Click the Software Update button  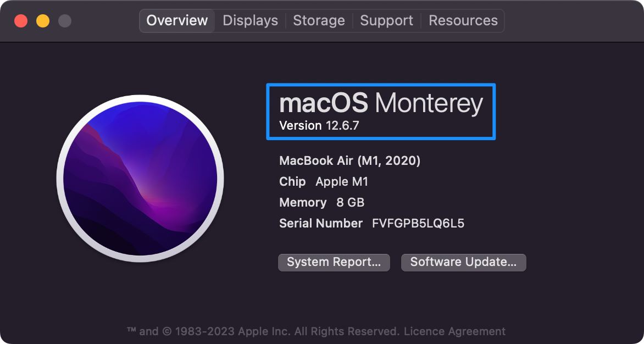tap(463, 262)
